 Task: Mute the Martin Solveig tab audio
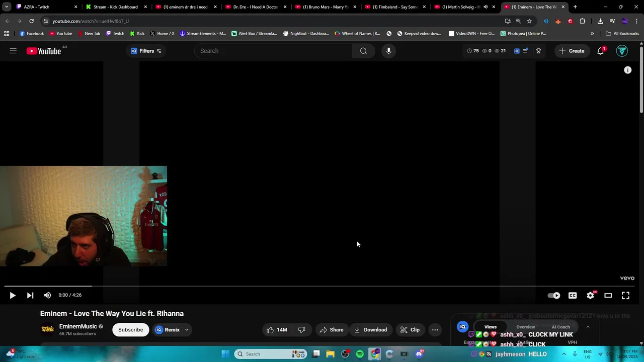(x=486, y=7)
